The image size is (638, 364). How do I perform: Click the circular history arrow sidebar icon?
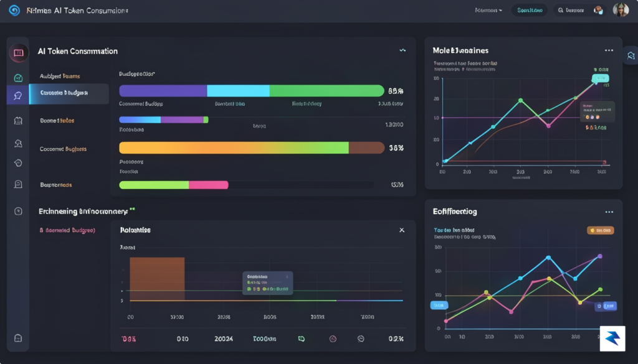(x=18, y=163)
